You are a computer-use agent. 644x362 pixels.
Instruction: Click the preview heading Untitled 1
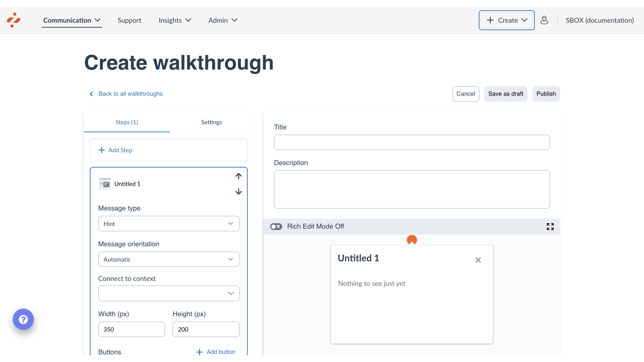click(358, 258)
